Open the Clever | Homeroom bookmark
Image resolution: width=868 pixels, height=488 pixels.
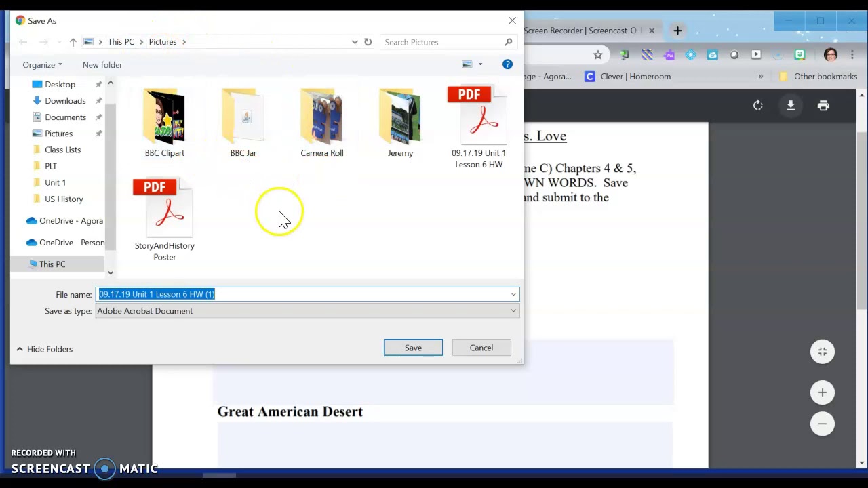[x=628, y=77]
